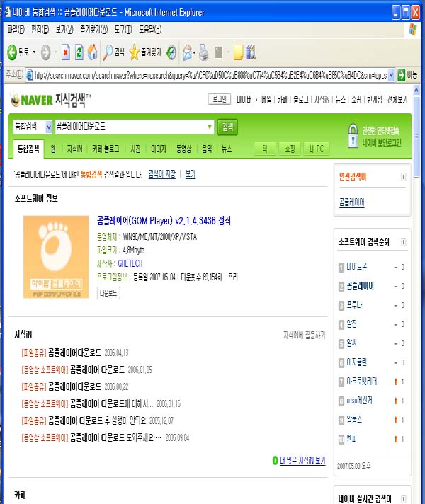This screenshot has width=425, height=504.
Task: Open the 알집 ranking item
Action: pyautogui.click(x=351, y=324)
